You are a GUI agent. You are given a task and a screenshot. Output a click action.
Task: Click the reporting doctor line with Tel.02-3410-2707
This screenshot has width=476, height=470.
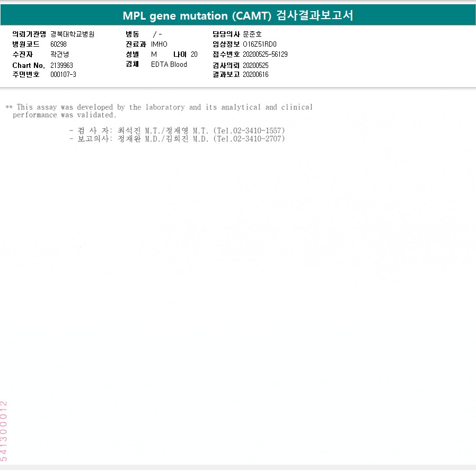[177, 139]
